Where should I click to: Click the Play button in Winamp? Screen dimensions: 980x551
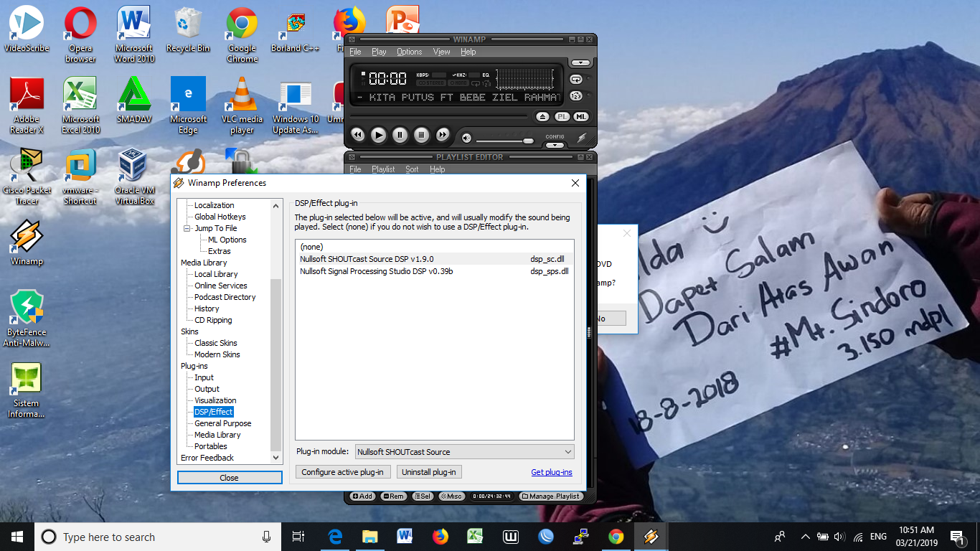tap(379, 135)
